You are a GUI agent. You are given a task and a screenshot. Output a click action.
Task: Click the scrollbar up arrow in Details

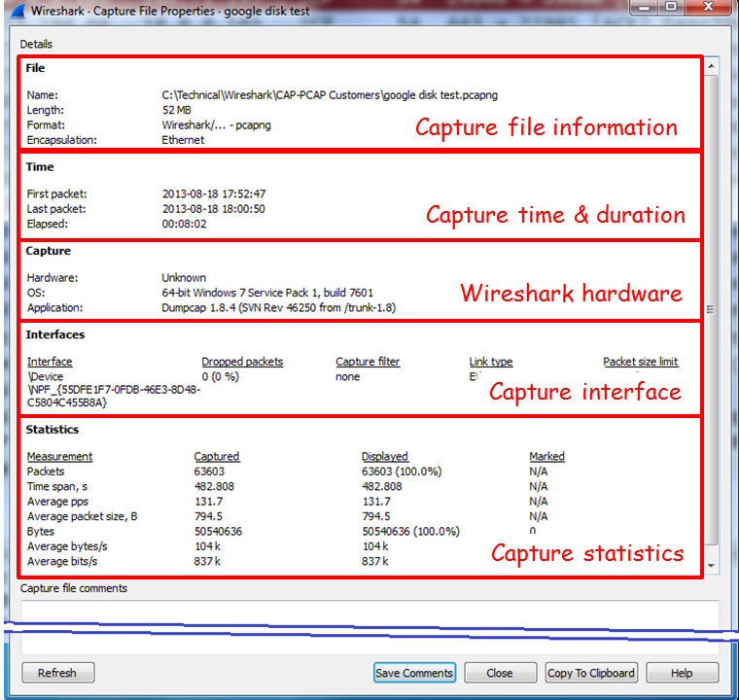[x=711, y=66]
